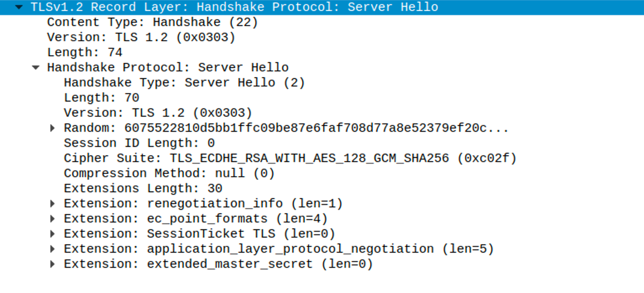The width and height of the screenshot is (644, 293).
Task: Expand the Random field arrow
Action: click(52, 128)
